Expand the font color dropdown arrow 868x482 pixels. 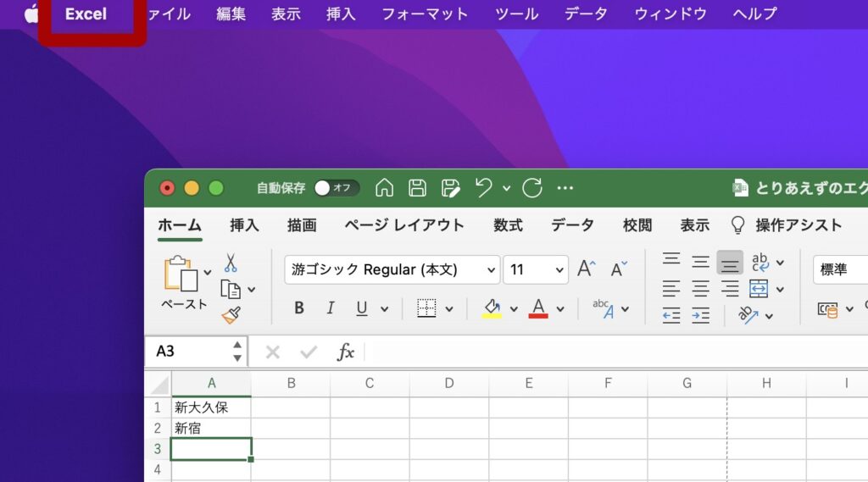click(x=560, y=309)
